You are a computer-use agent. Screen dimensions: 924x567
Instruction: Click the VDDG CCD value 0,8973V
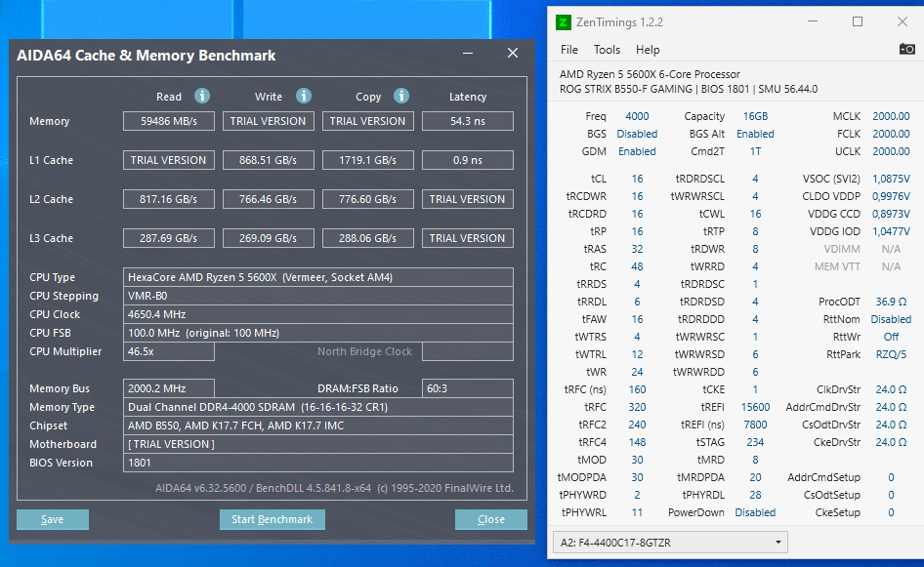[891, 214]
